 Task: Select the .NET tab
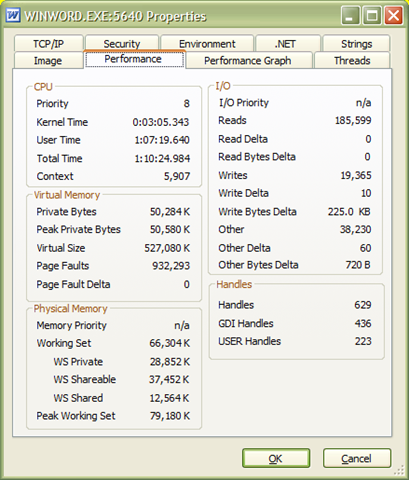pos(288,43)
